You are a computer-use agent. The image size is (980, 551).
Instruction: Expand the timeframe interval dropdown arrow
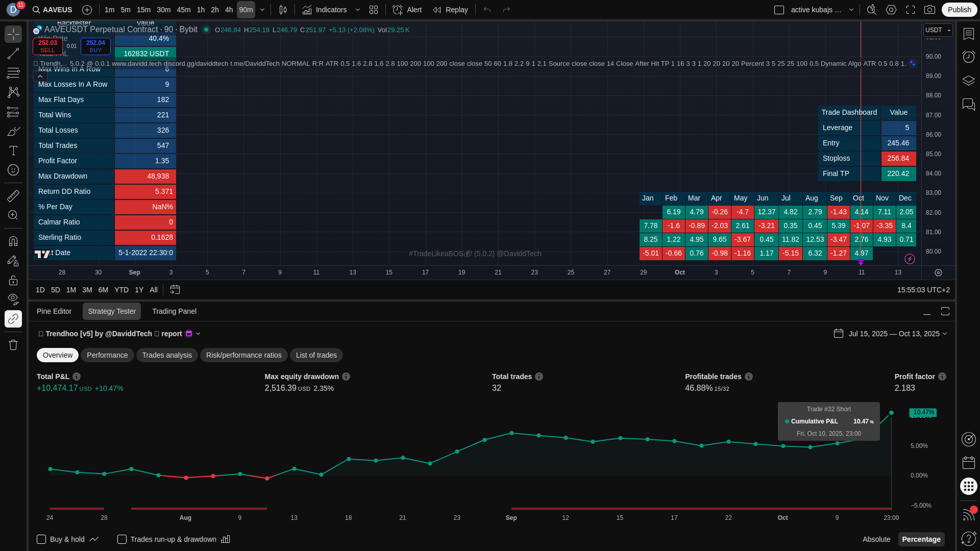click(262, 10)
